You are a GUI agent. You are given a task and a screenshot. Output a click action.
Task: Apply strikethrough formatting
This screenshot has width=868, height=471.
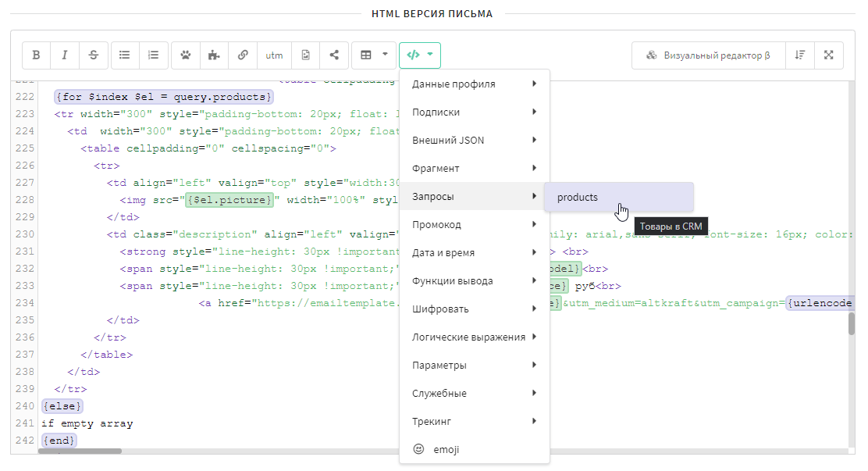coord(94,55)
